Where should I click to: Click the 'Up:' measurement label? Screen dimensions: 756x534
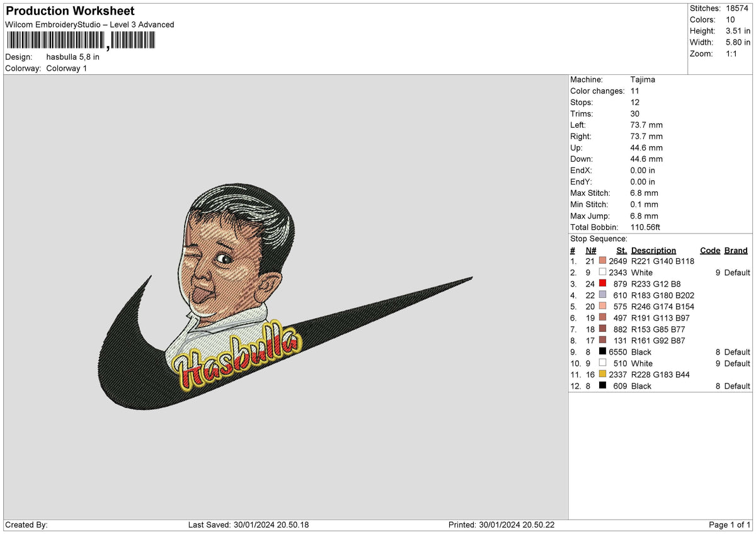tap(576, 147)
